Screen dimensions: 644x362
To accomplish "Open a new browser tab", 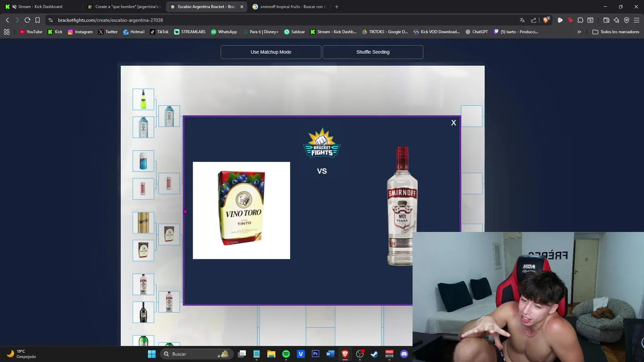I will [x=337, y=7].
